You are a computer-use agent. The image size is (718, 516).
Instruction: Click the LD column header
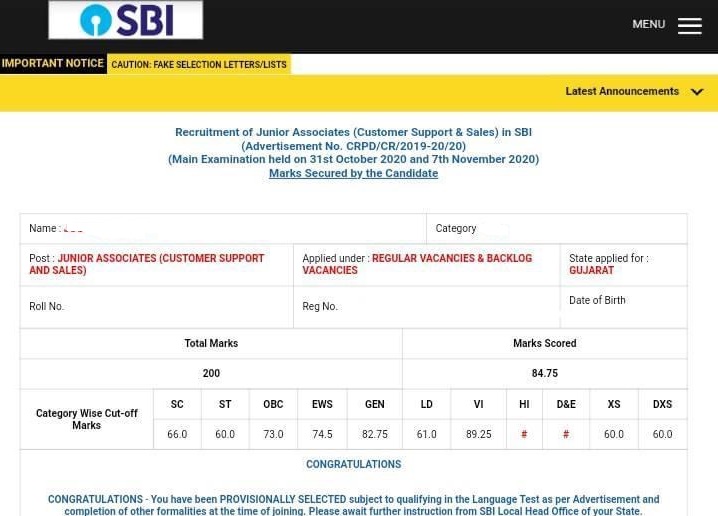pyautogui.click(x=426, y=404)
